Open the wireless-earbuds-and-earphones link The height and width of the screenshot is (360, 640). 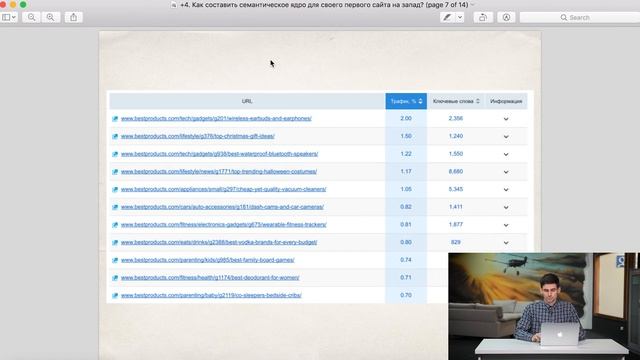pyautogui.click(x=216, y=118)
